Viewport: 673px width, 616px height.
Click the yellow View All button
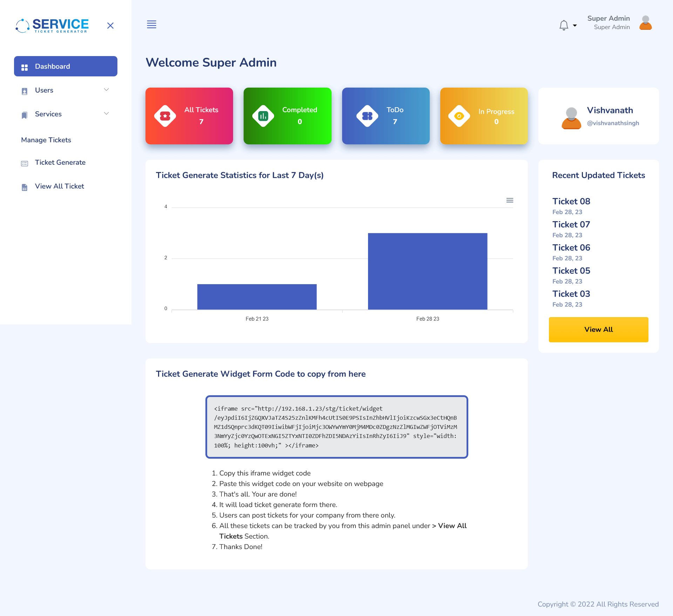pos(599,330)
